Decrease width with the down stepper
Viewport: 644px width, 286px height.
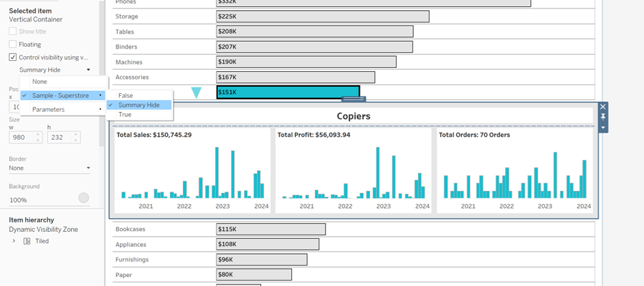point(38,140)
